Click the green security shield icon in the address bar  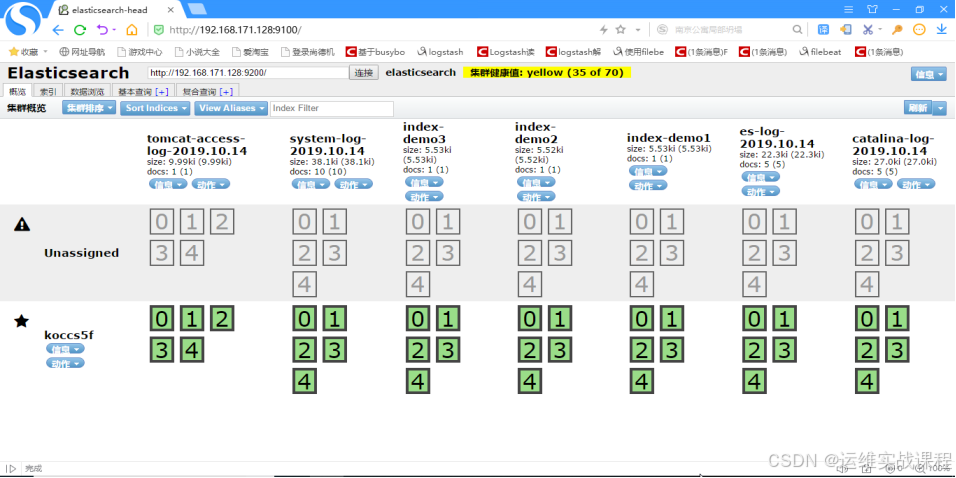click(x=159, y=30)
